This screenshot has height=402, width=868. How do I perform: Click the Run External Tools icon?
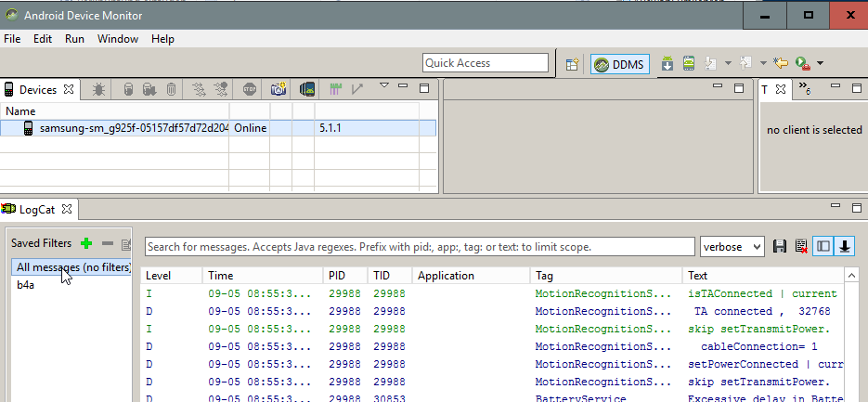pos(803,64)
